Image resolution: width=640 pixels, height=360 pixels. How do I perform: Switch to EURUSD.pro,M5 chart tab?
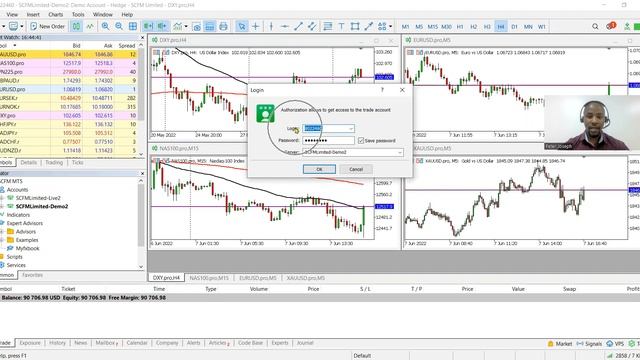(258, 278)
